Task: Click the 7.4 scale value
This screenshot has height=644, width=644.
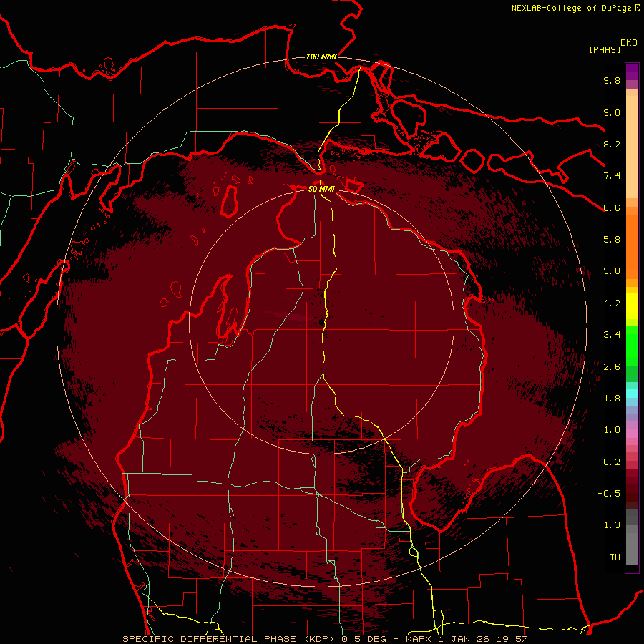Action: [612, 176]
